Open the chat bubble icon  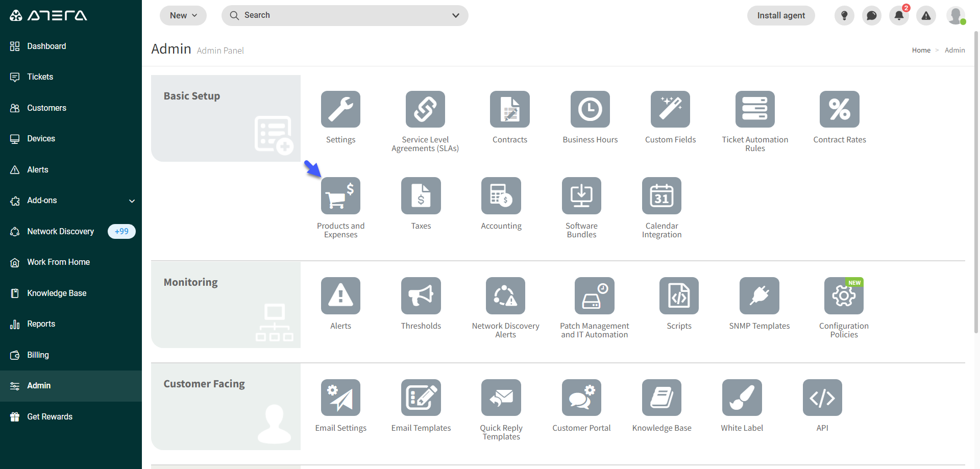click(x=872, y=15)
